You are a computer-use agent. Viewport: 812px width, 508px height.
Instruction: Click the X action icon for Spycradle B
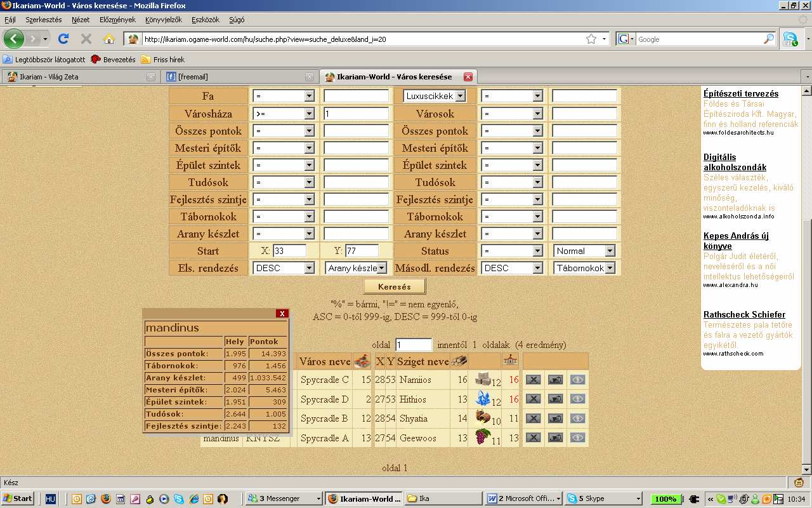[x=534, y=418]
